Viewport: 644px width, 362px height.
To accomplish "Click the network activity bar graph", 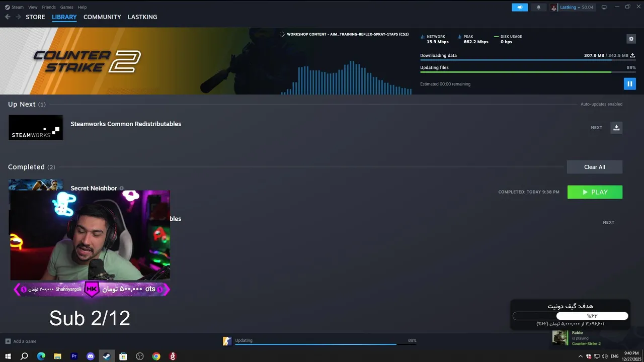I will [x=346, y=77].
